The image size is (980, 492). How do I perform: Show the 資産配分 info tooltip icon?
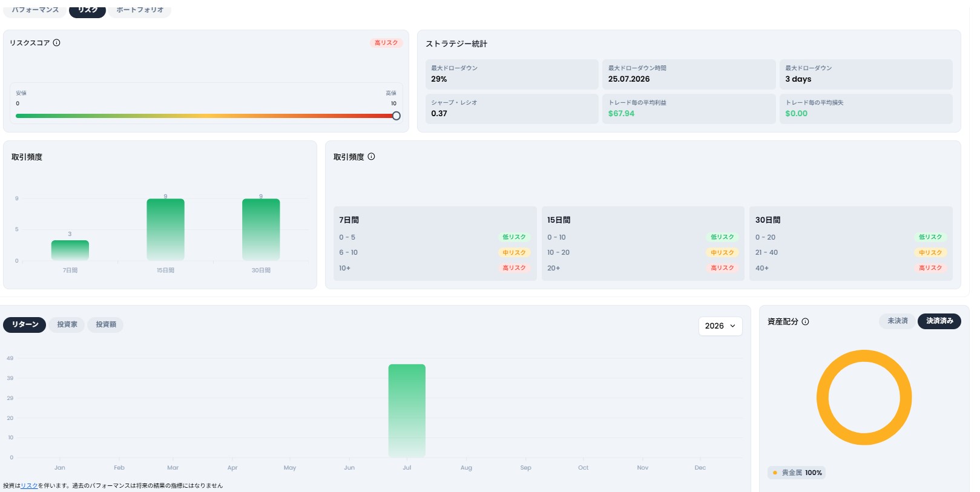click(805, 321)
